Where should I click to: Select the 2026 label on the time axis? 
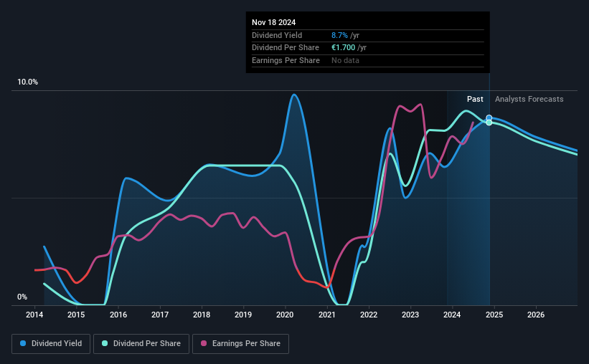coord(536,315)
